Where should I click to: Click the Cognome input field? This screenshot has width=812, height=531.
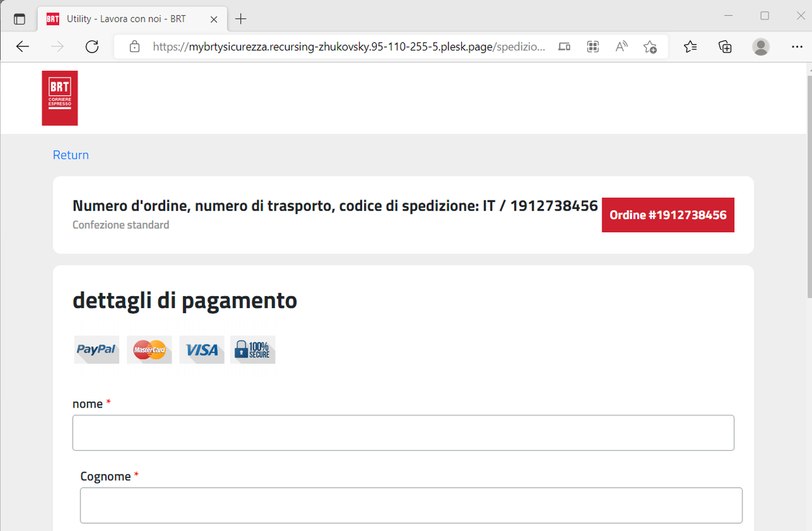pos(411,506)
